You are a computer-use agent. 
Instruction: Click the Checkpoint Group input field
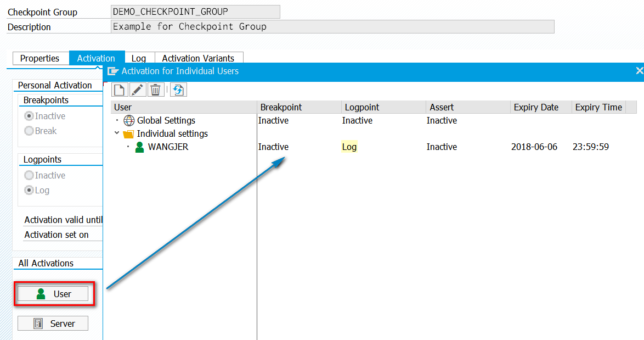click(195, 12)
